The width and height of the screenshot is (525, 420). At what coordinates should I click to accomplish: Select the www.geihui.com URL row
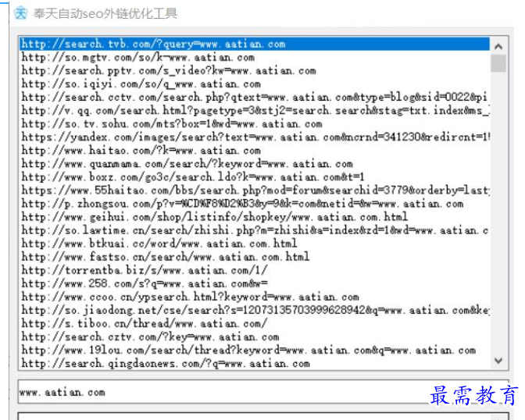255,217
